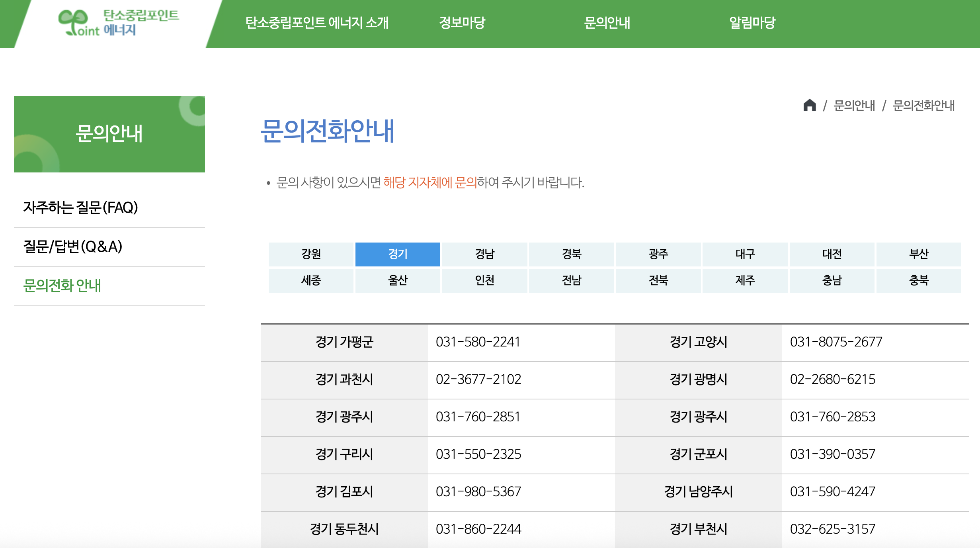The height and width of the screenshot is (548, 980).
Task: Switch to the 부산 region tab
Action: [x=919, y=254]
